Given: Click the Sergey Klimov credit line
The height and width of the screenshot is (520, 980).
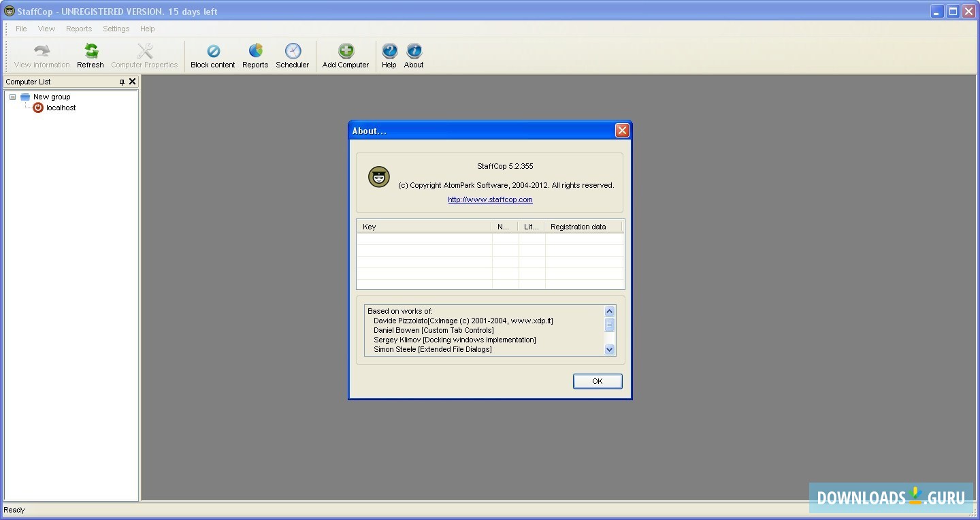Looking at the screenshot, I should pos(455,340).
